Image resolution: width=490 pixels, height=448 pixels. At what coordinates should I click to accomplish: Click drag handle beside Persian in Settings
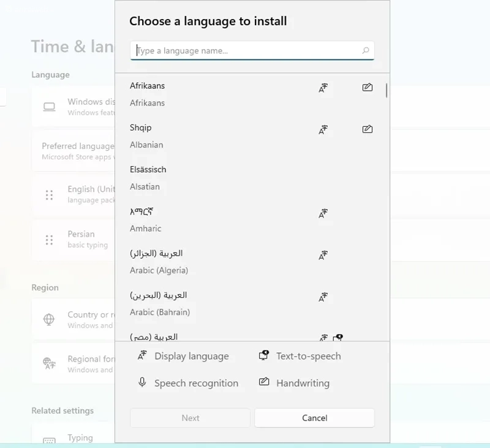point(49,240)
